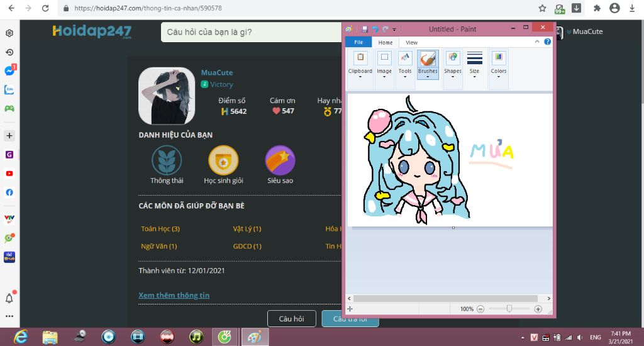644x346 pixels.
Task: Open Zalo from the browser sidebar
Action: point(9,89)
